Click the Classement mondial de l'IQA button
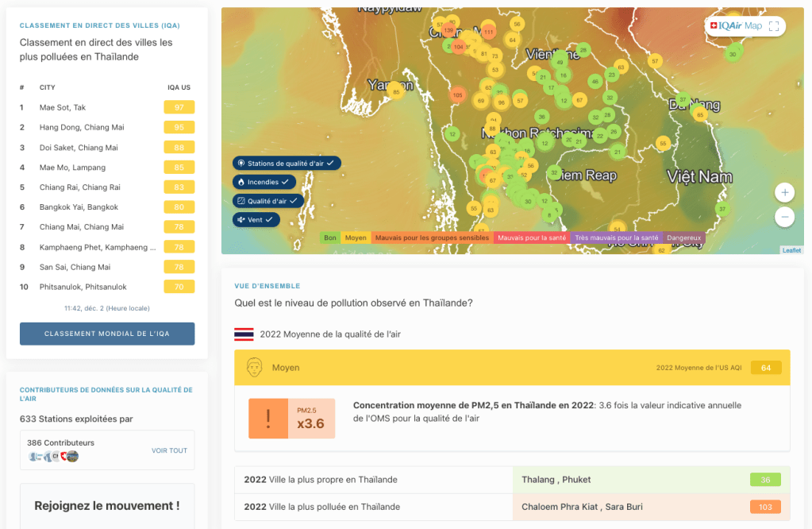Screen dimensions: 812x529 (107, 334)
